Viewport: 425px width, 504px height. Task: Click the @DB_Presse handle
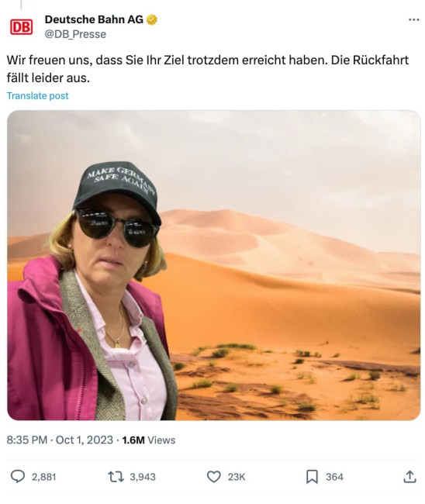75,34
